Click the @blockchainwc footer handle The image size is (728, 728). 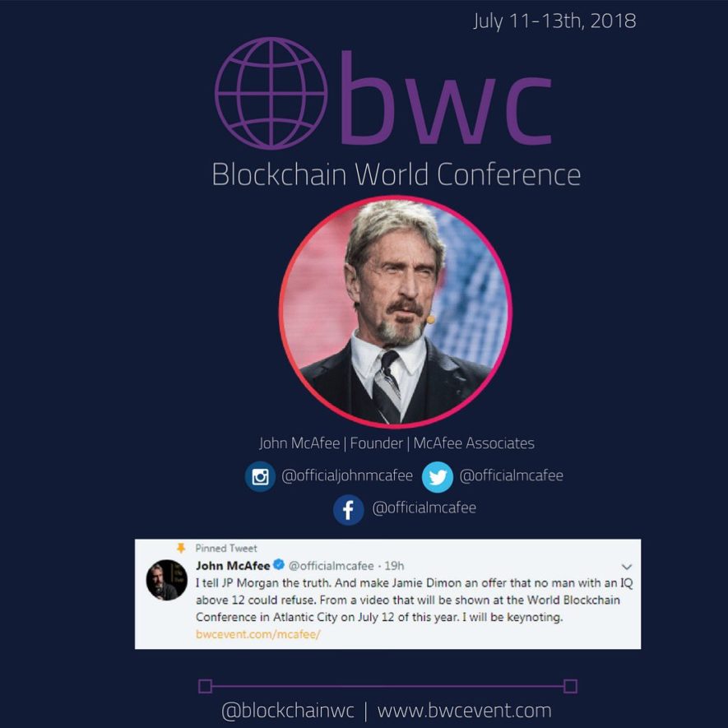pos(288,711)
